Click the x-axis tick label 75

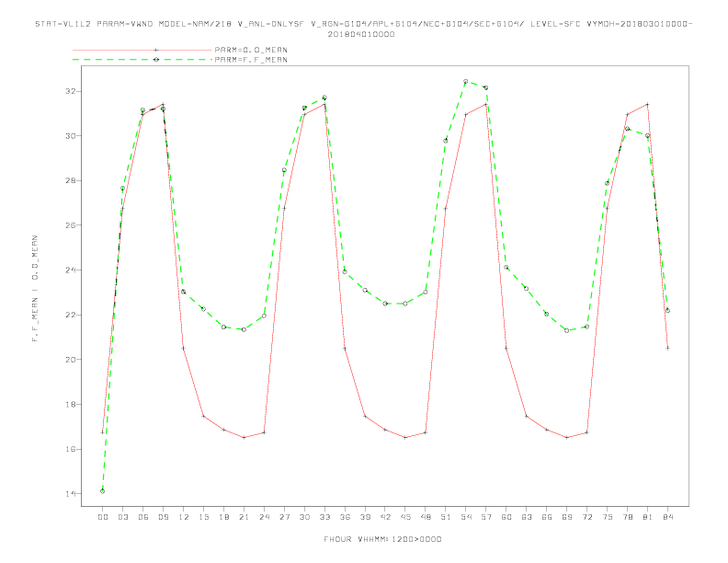click(608, 517)
